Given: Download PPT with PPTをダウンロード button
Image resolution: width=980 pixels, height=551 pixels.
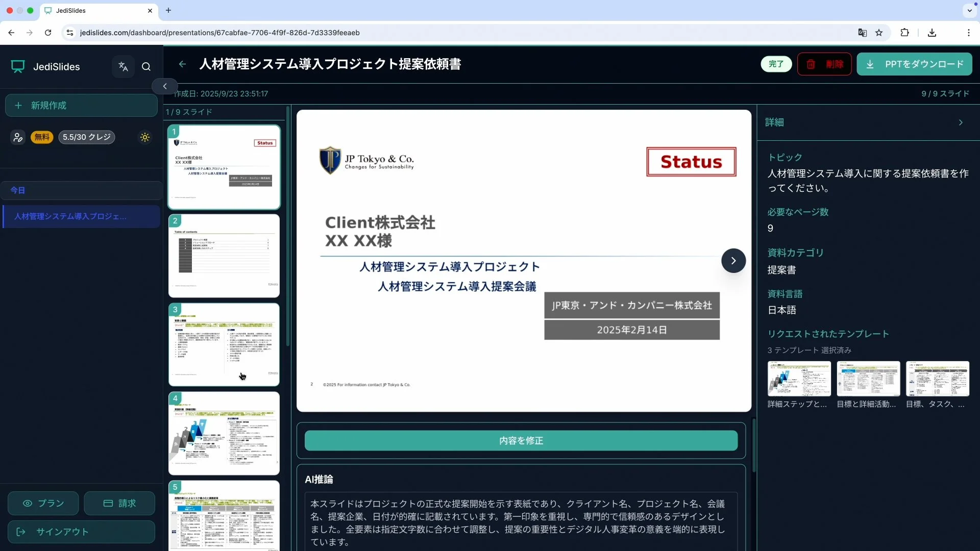Looking at the screenshot, I should [914, 64].
